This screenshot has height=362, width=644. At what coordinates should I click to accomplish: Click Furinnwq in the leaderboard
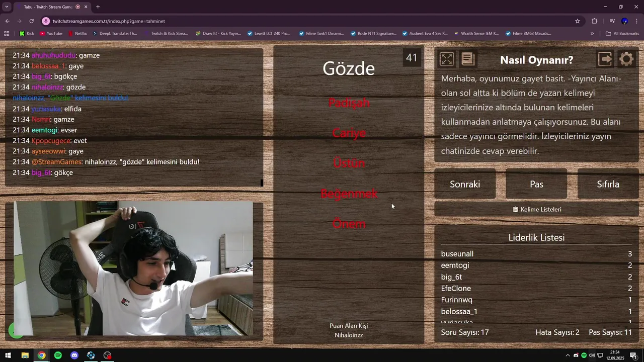coord(456,300)
